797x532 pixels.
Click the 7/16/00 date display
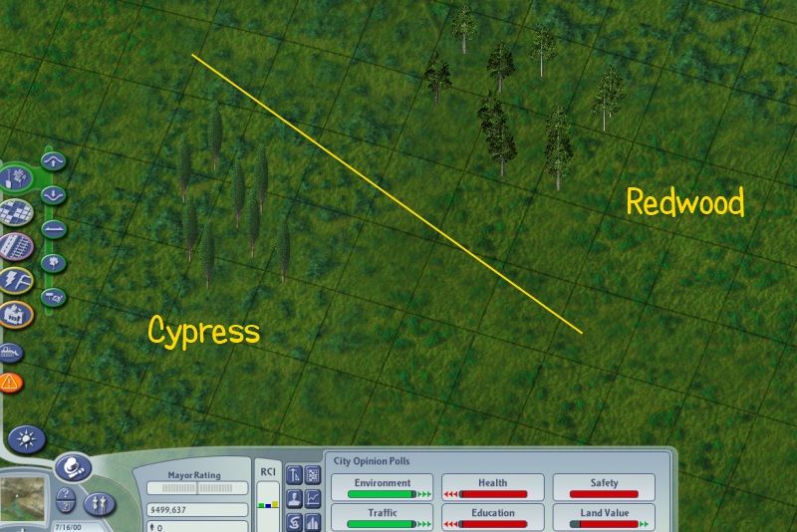coord(69,527)
